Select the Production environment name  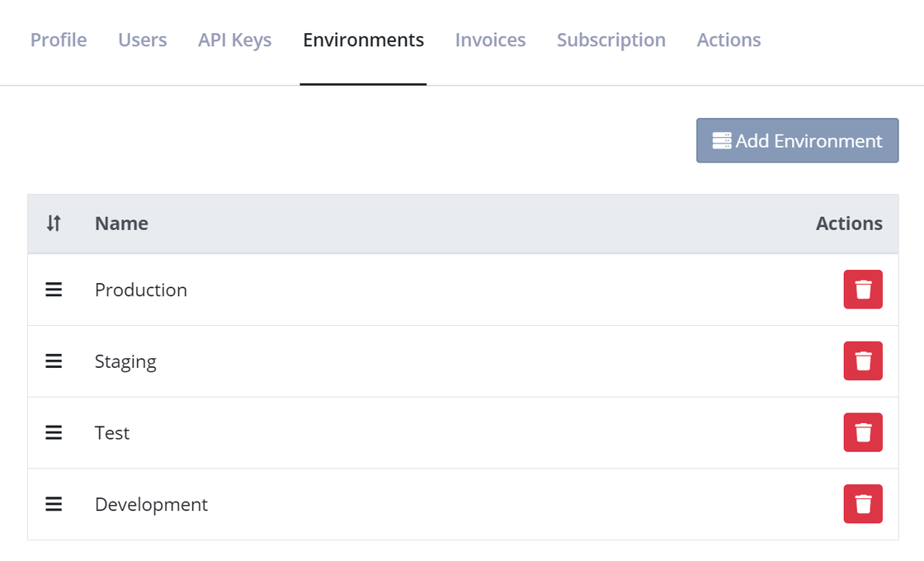tap(141, 290)
